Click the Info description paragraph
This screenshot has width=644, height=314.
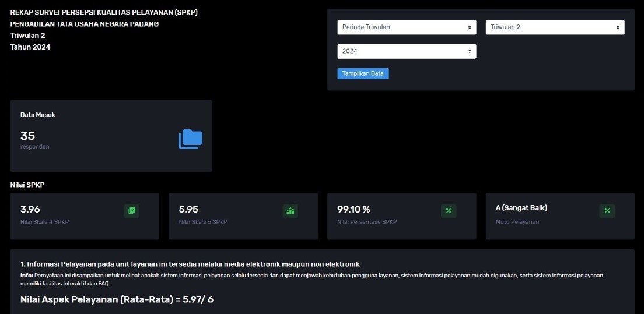(311, 279)
